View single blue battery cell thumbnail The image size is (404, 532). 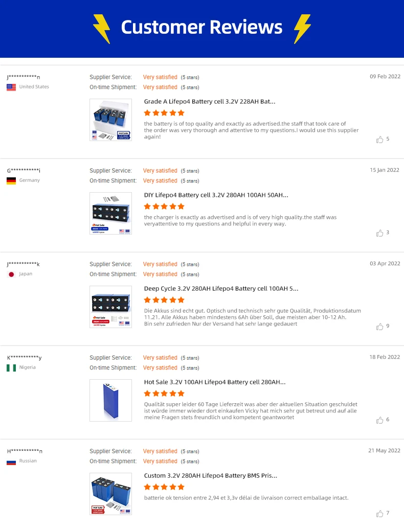point(110,400)
